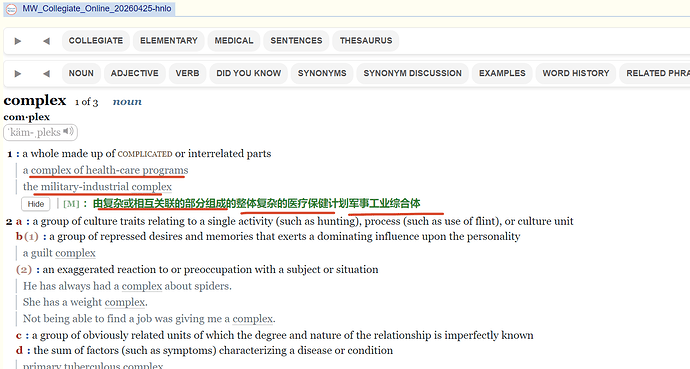The width and height of the screenshot is (690, 369).
Task: Click sense c 'a group of obviously related units'
Action: pyautogui.click(x=283, y=335)
